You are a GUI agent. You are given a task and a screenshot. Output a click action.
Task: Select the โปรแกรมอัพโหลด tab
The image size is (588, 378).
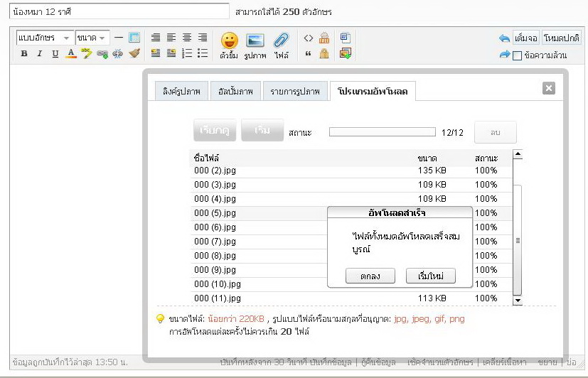tap(373, 91)
